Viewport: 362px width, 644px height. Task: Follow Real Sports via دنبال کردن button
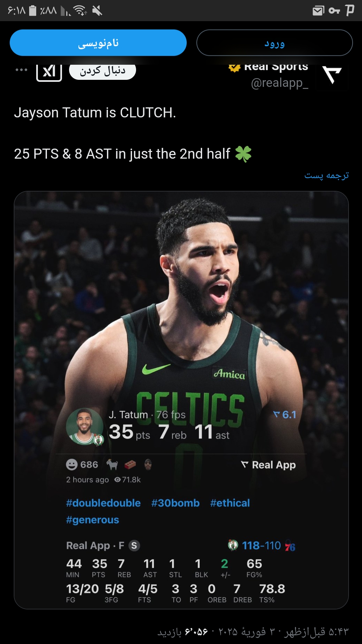pos(103,71)
